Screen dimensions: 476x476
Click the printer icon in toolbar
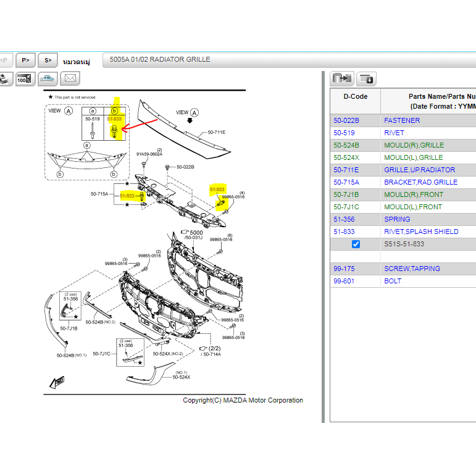pyautogui.click(x=4, y=78)
